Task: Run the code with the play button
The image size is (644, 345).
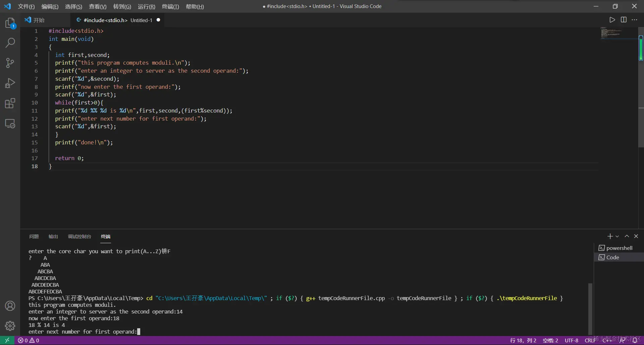Action: 612,20
